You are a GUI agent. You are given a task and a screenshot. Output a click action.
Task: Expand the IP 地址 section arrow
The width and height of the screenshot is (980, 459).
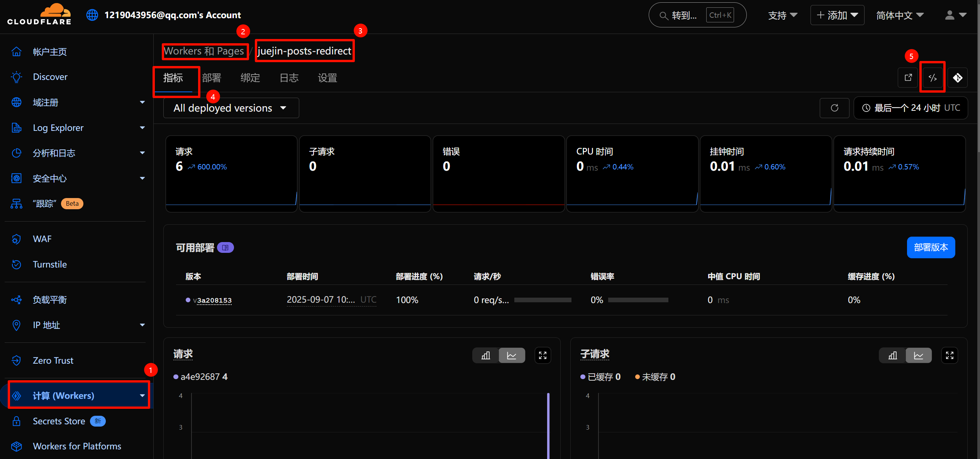click(142, 325)
